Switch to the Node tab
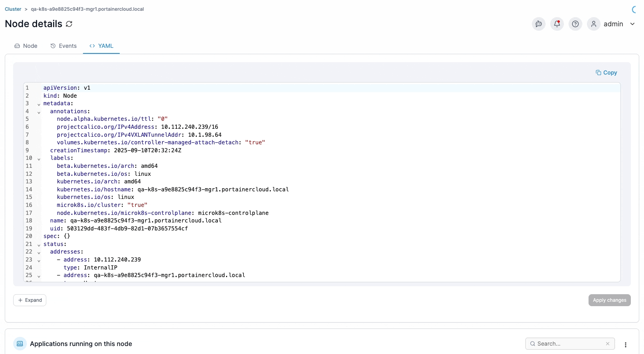 pos(26,46)
